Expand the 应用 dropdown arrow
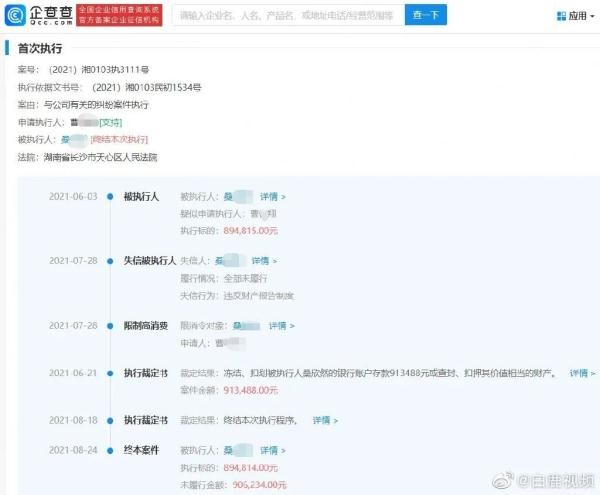Viewport: 600px width, 495px height. [592, 16]
